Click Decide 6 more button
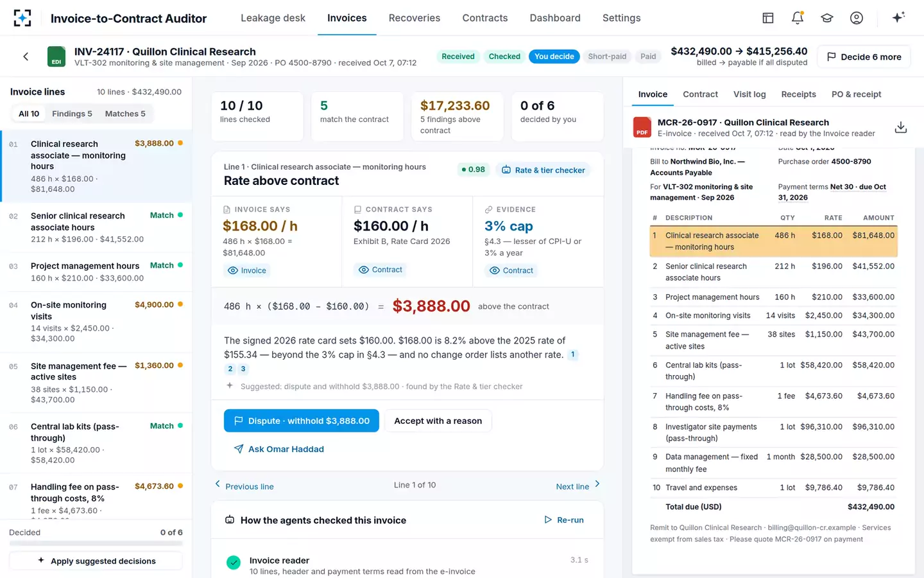The width and height of the screenshot is (924, 578). (864, 57)
